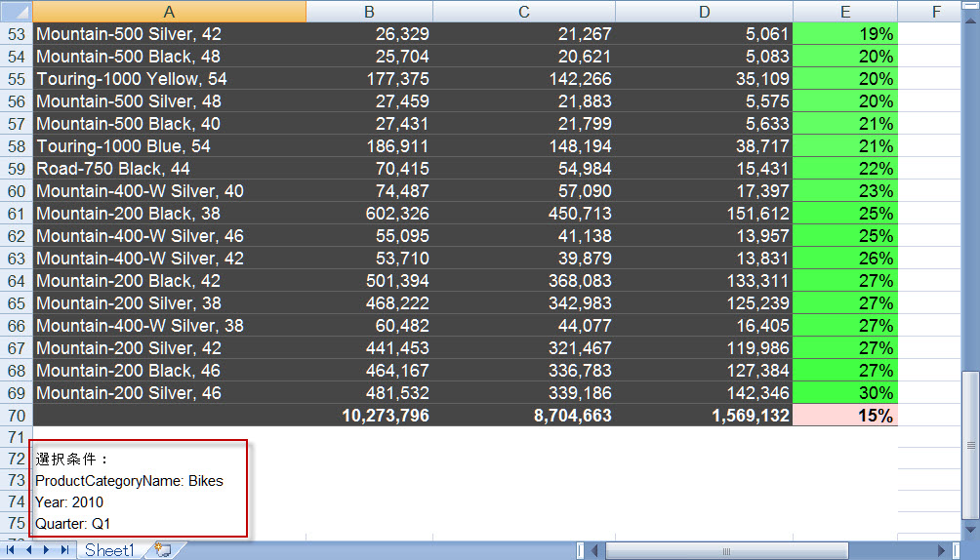The height and width of the screenshot is (560, 980).
Task: Select cell 'Mountain-500 Silver, 42'
Action: point(170,34)
